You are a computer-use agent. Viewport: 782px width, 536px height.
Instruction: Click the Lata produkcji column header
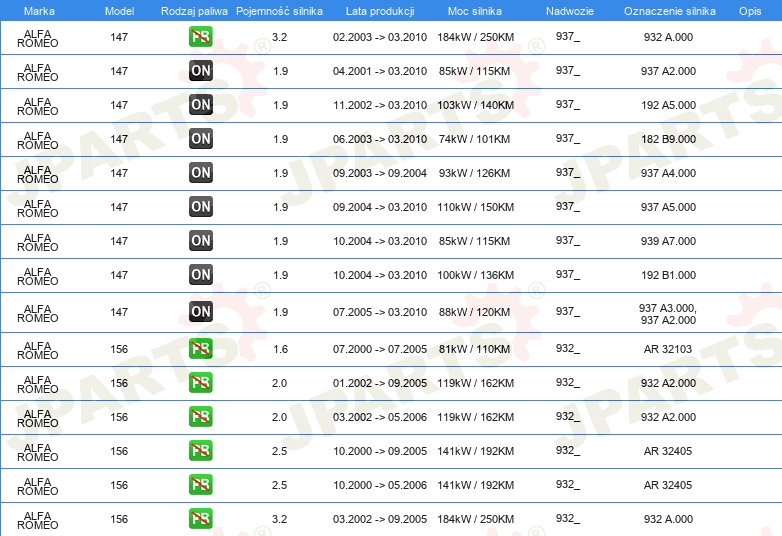(x=380, y=11)
